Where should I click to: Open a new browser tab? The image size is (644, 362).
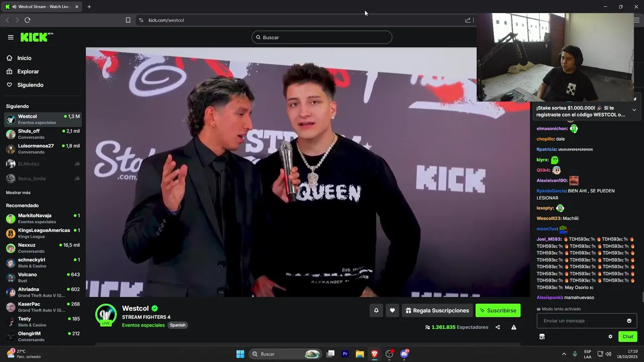89,7
